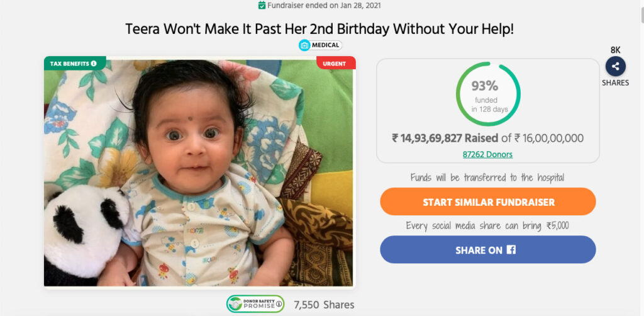Image resolution: width=644 pixels, height=316 pixels.
Task: Click Start Similar Fundraiser button
Action: (488, 202)
